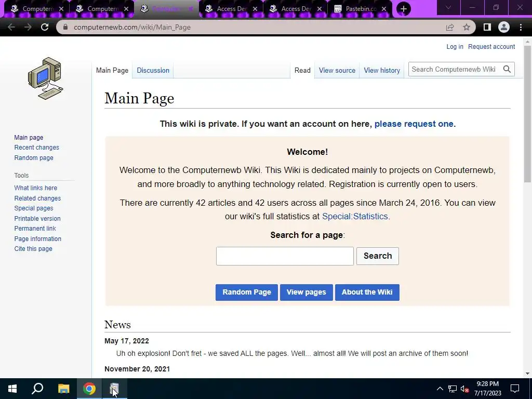
Task: Open the Windows Start menu
Action: tap(12, 389)
